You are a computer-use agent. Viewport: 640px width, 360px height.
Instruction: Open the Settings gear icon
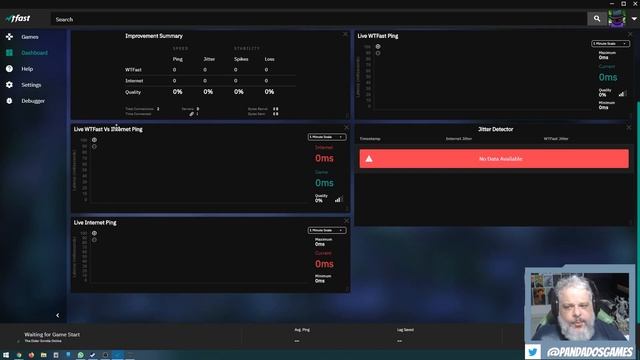(9, 84)
